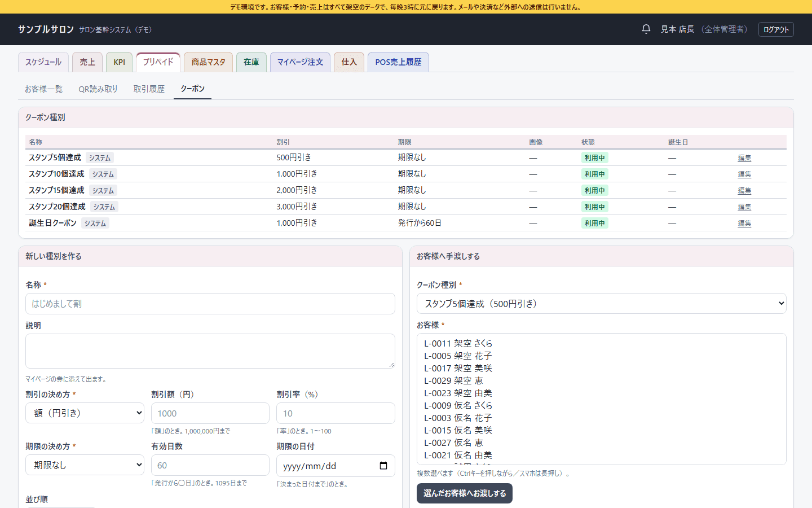Open the マイページ注文 tab
This screenshot has height=508, width=812.
[x=300, y=62]
